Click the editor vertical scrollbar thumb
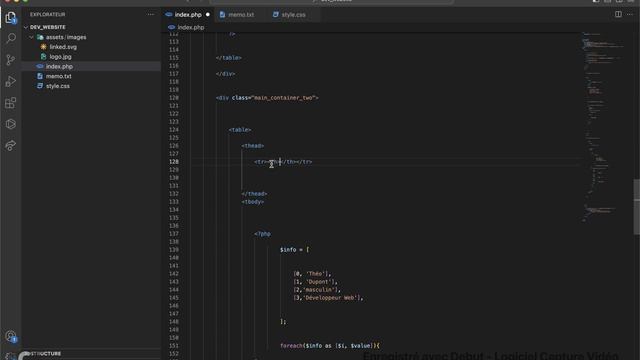The image size is (640, 360). [x=636, y=207]
